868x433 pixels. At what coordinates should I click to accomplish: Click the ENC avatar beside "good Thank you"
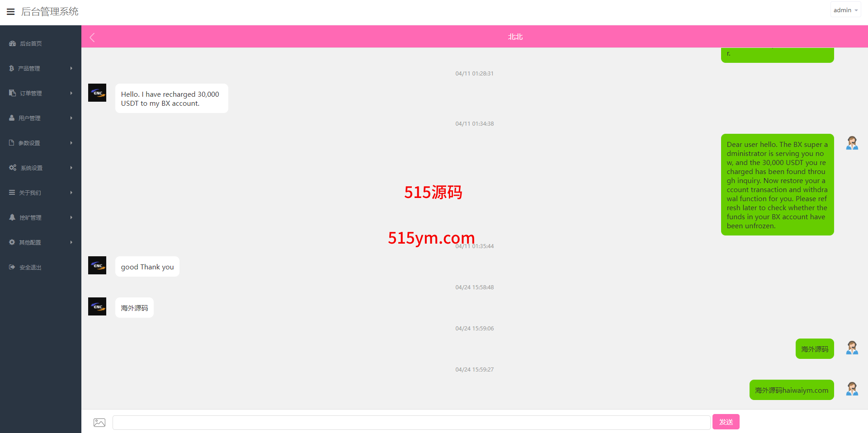[97, 265]
